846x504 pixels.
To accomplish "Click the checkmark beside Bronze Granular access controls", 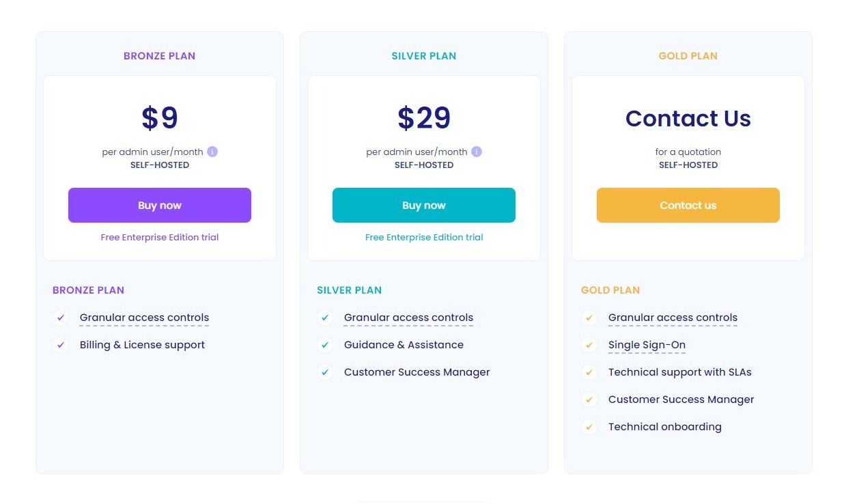I will pos(61,318).
